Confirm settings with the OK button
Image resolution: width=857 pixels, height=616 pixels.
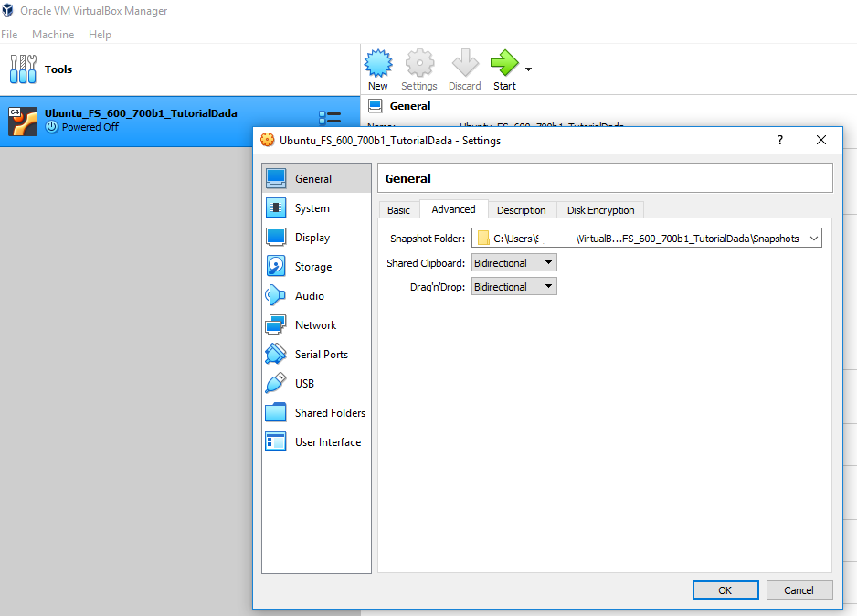(725, 590)
